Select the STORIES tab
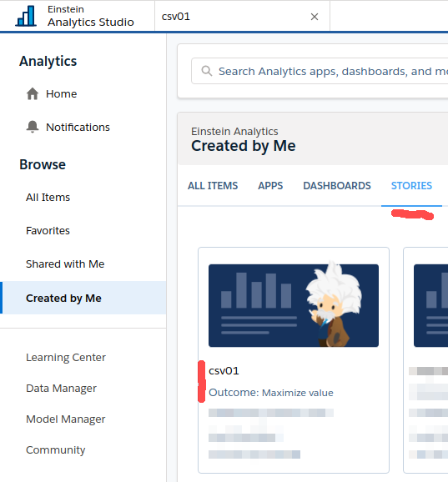The height and width of the screenshot is (482, 448). [x=411, y=186]
